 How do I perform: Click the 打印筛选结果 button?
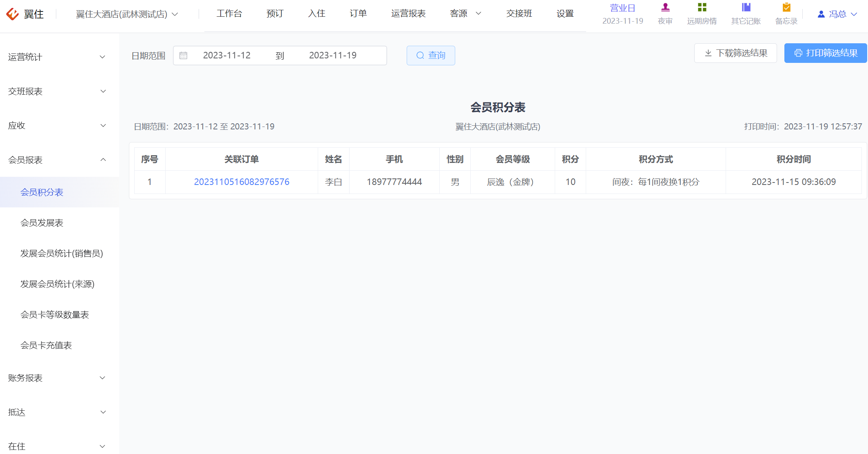826,53
